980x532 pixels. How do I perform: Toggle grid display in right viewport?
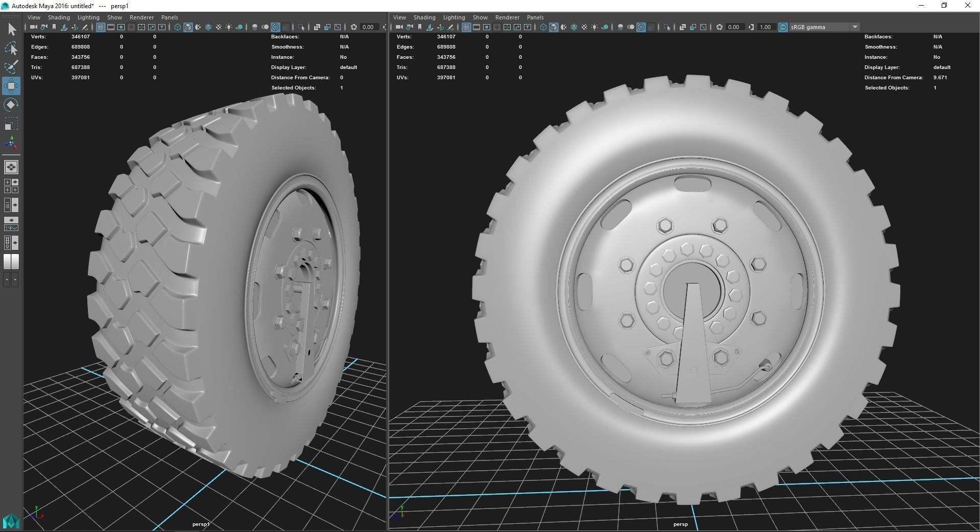466,27
